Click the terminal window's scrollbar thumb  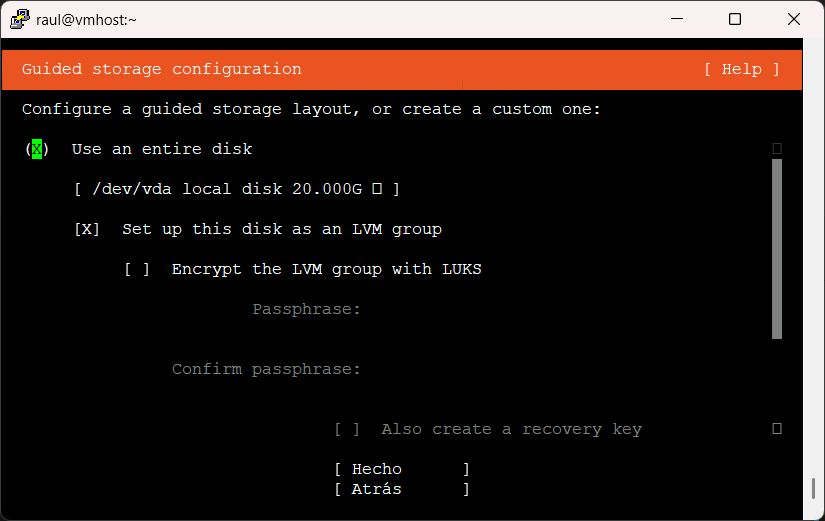pyautogui.click(x=812, y=489)
